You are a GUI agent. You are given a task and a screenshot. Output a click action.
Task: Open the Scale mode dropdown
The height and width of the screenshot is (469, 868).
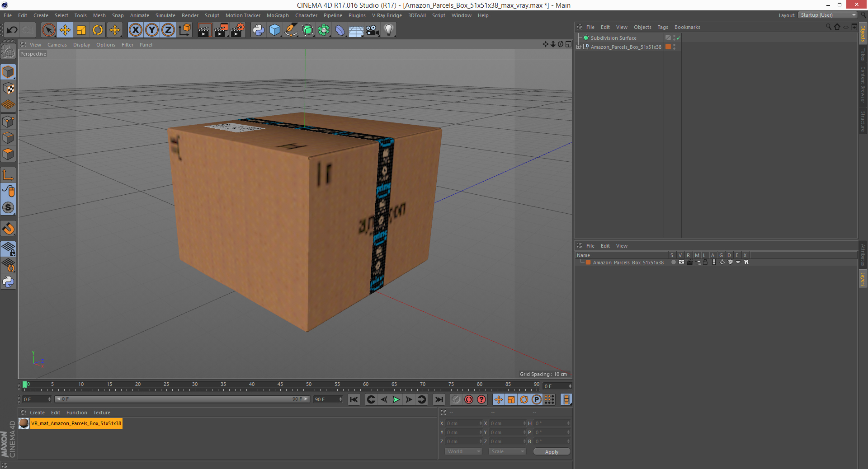click(507, 451)
